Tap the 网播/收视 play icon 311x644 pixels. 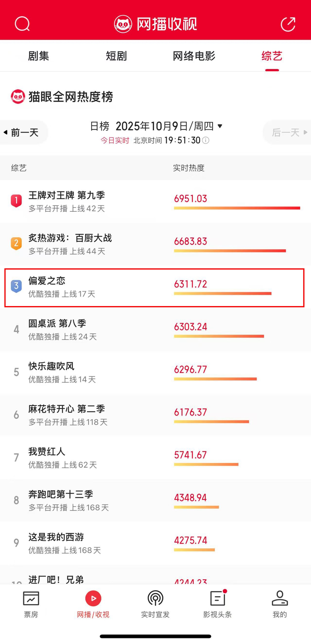coord(93,598)
